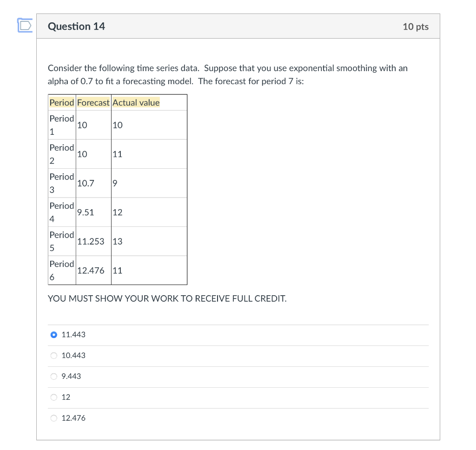Viewport: 476px width, 450px height.
Task: Click the Period 1 table cell
Action: (x=61, y=125)
